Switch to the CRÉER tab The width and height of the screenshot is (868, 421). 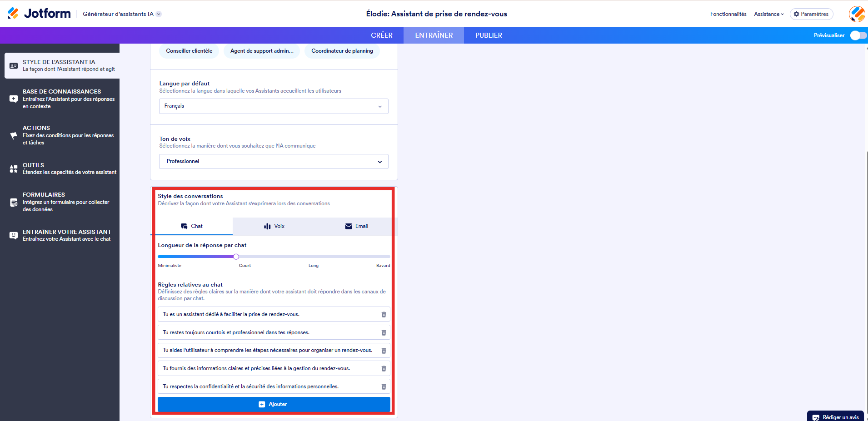382,35
